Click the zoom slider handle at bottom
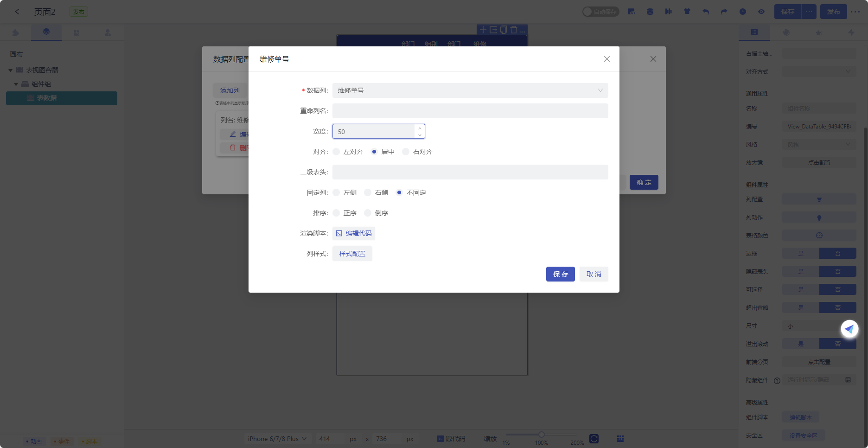Image resolution: width=868 pixels, height=448 pixels. coord(541,435)
